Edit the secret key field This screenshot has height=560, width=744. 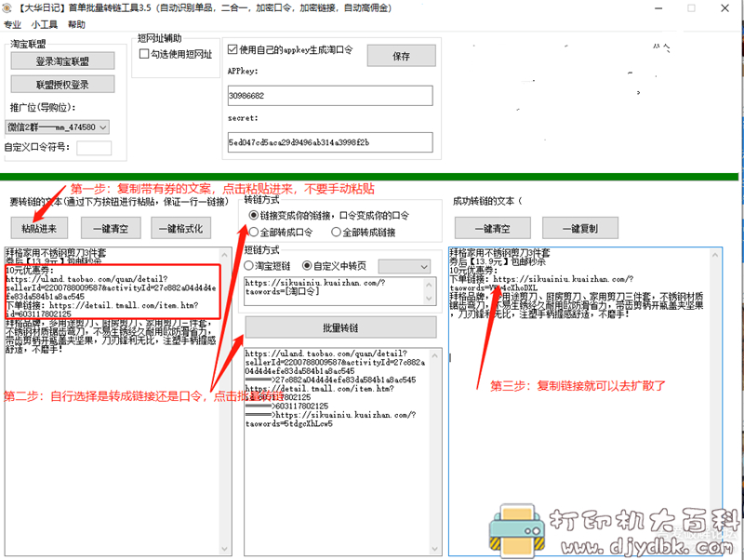click(x=330, y=142)
